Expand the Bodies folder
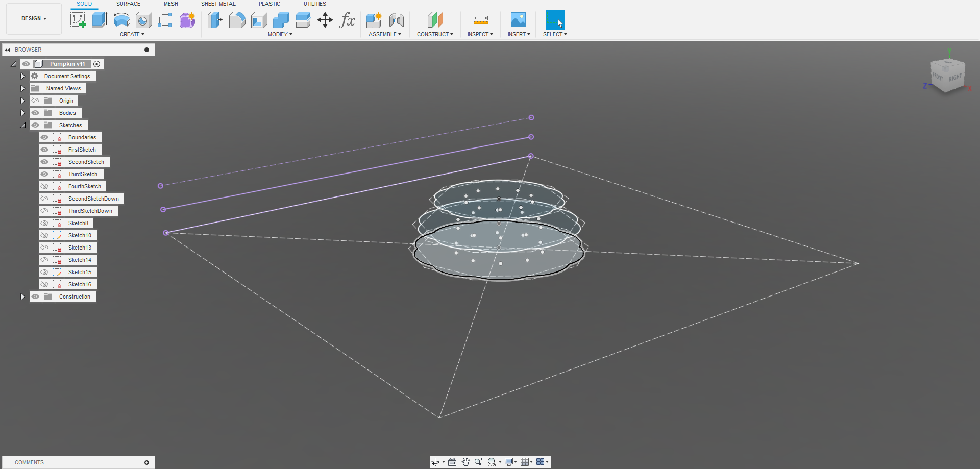 22,113
